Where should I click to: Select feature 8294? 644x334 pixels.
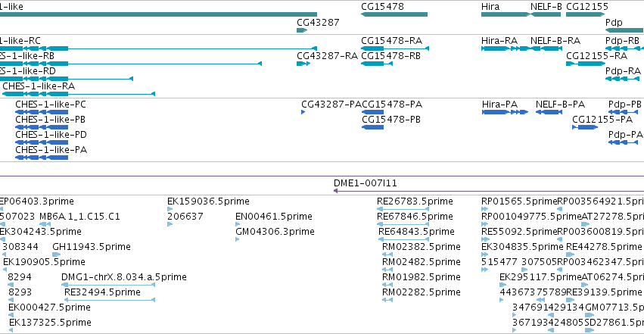coord(11,285)
